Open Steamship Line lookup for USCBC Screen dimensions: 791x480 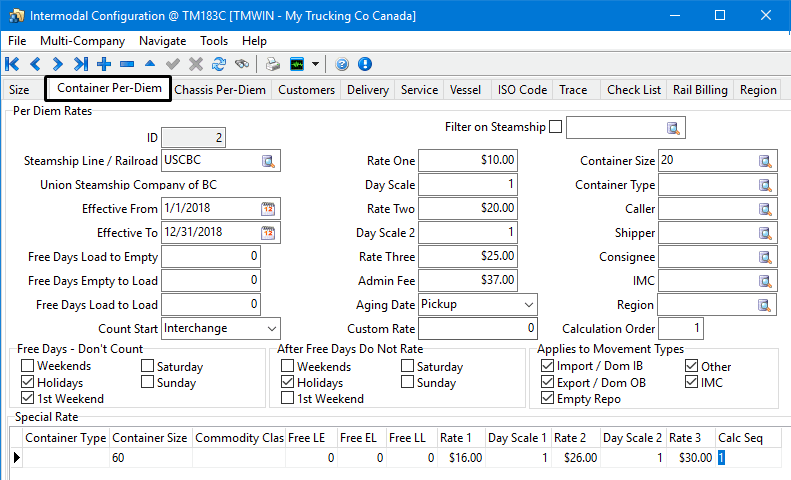[268, 161]
